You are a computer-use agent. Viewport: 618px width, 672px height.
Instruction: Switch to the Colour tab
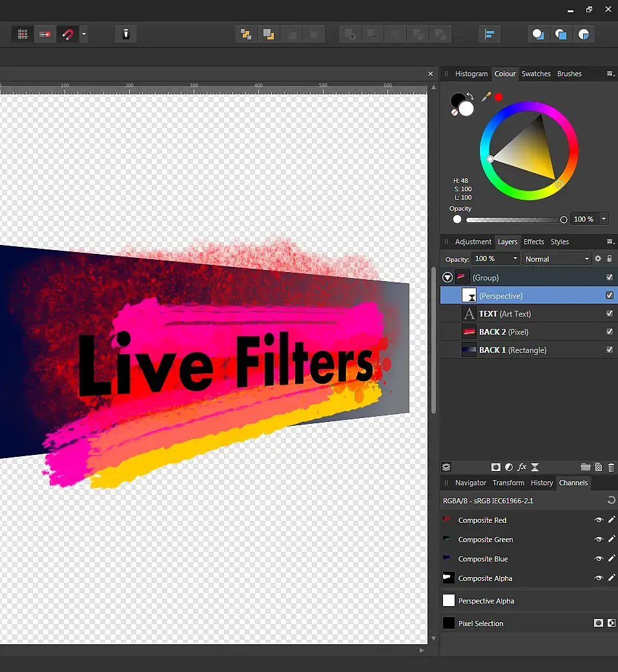click(505, 74)
